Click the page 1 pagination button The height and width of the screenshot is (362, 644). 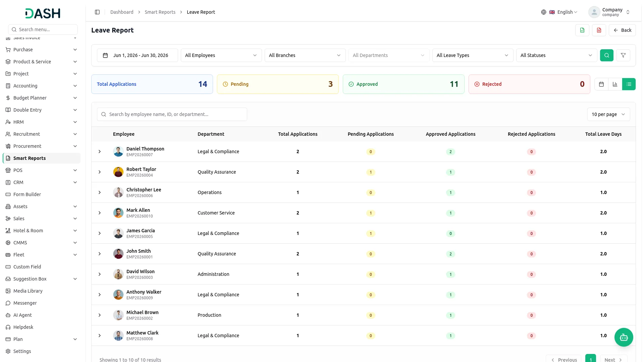point(591,359)
